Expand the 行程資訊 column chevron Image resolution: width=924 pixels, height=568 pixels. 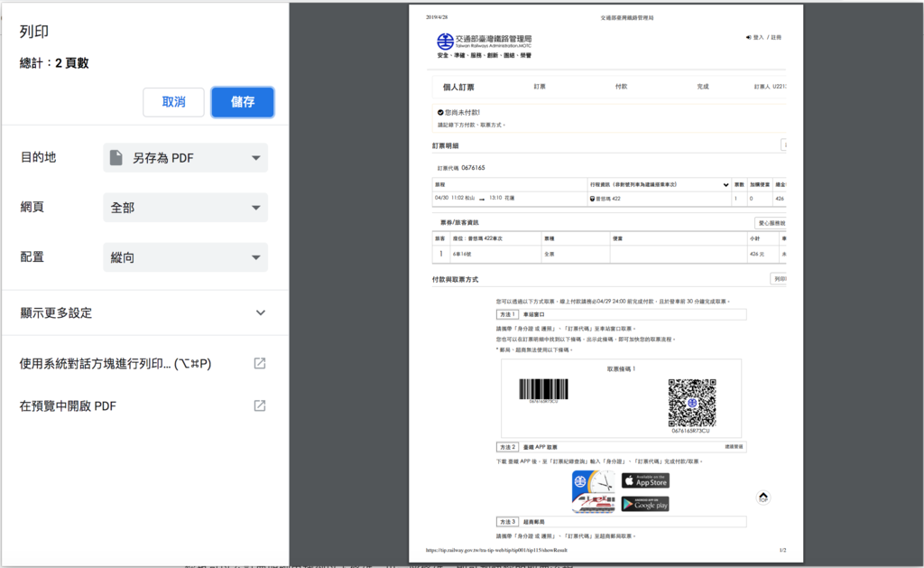725,184
